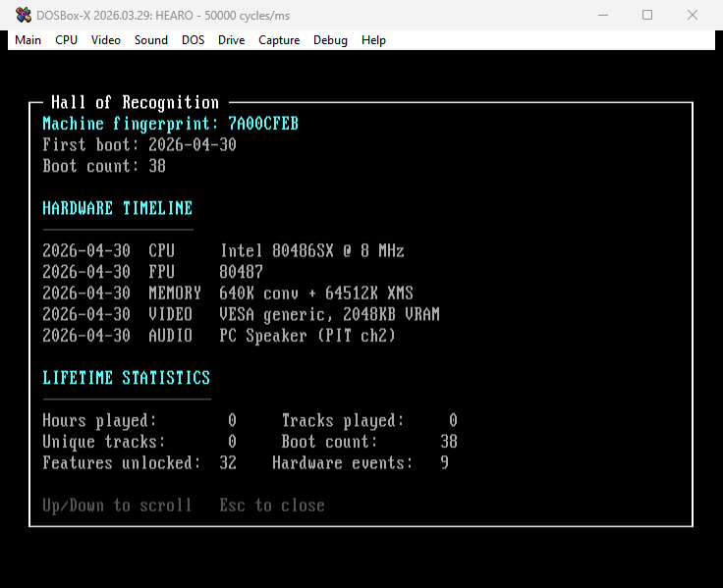This screenshot has height=588, width=723.
Task: Click the 'Hours played:' statistic
Action: click(x=139, y=420)
